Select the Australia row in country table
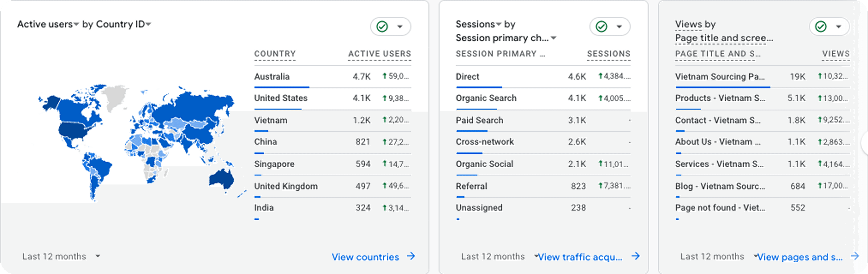The image size is (868, 274). [x=332, y=77]
